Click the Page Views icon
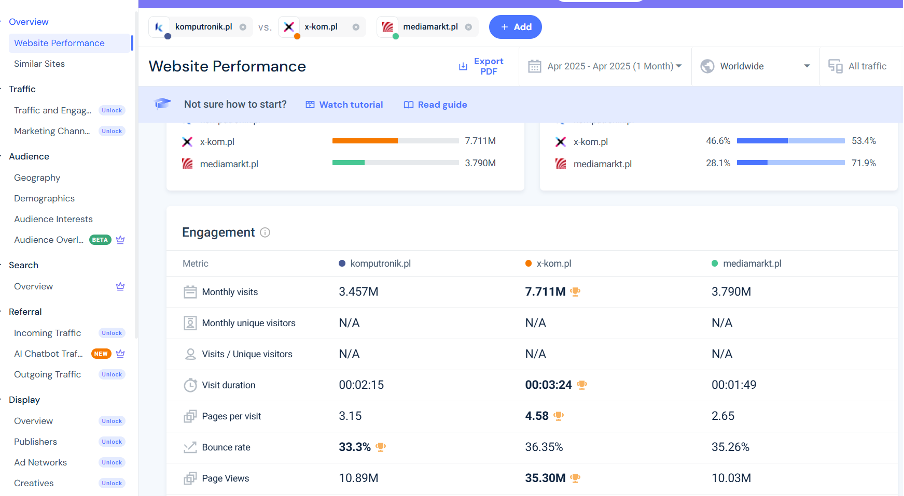 click(x=190, y=478)
